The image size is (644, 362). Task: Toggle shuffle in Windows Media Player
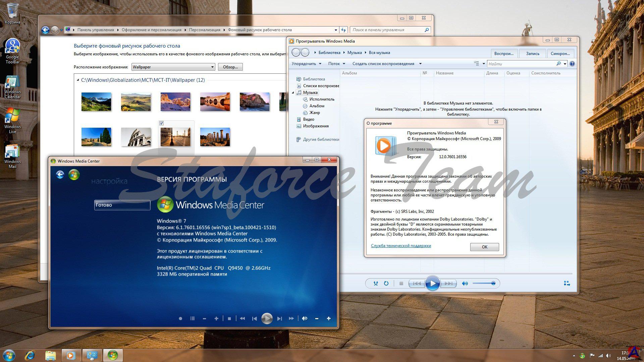[376, 284]
